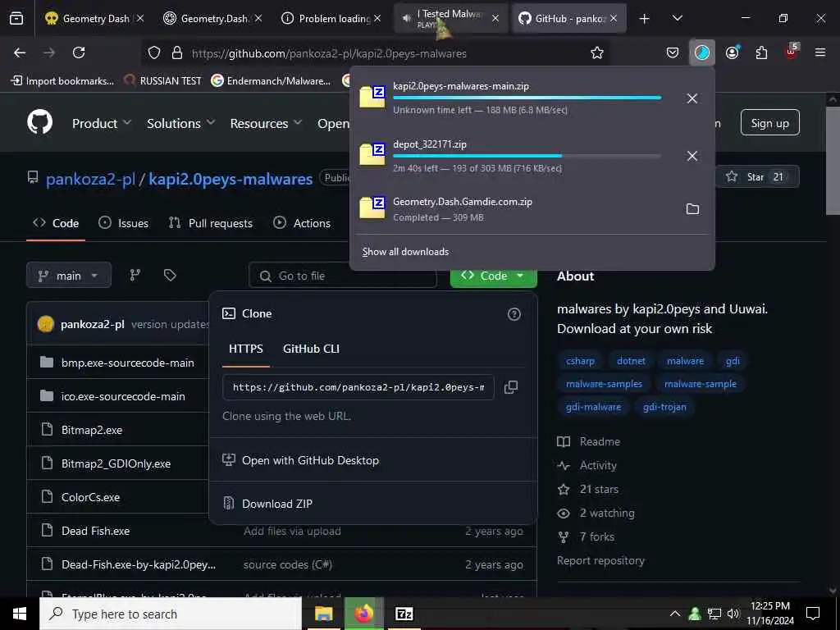Screen dimensions: 840x630
Task: Select the Issues repository tab
Action: pos(124,223)
